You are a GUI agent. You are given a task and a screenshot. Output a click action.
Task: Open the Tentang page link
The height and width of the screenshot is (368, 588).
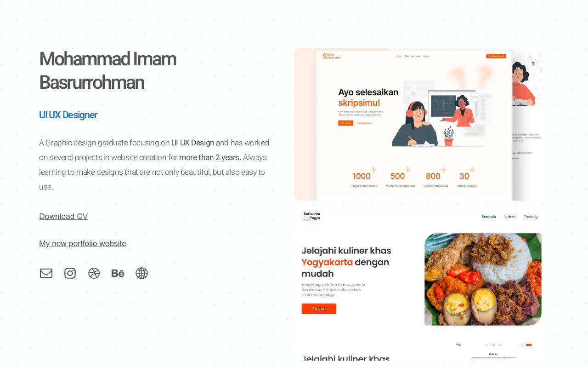point(531,216)
